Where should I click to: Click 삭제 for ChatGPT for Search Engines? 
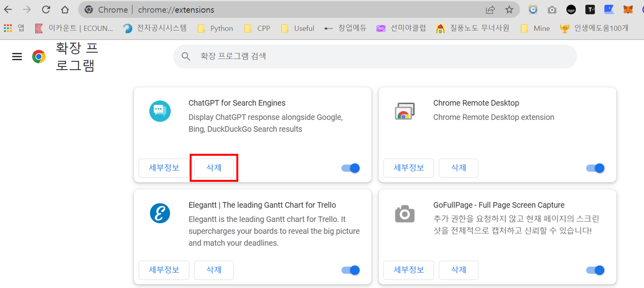(214, 168)
